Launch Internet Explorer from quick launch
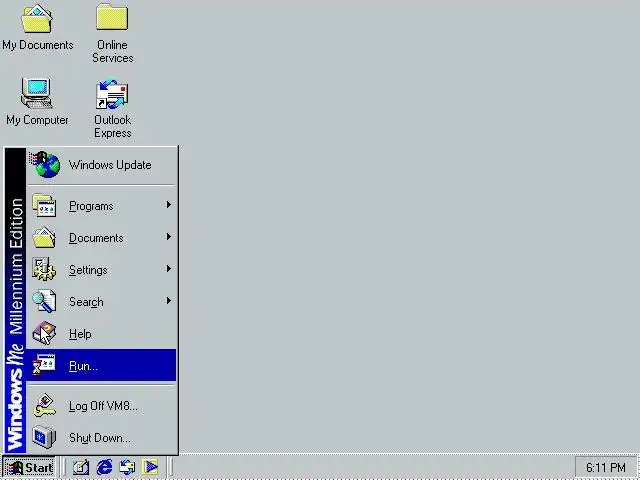The height and width of the screenshot is (480, 640). click(104, 467)
